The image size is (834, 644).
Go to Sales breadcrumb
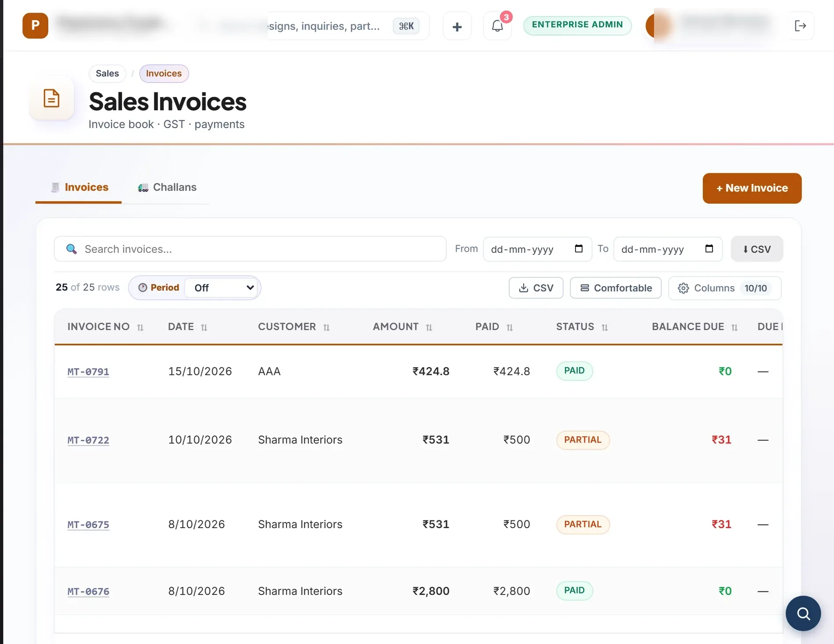click(x=107, y=73)
